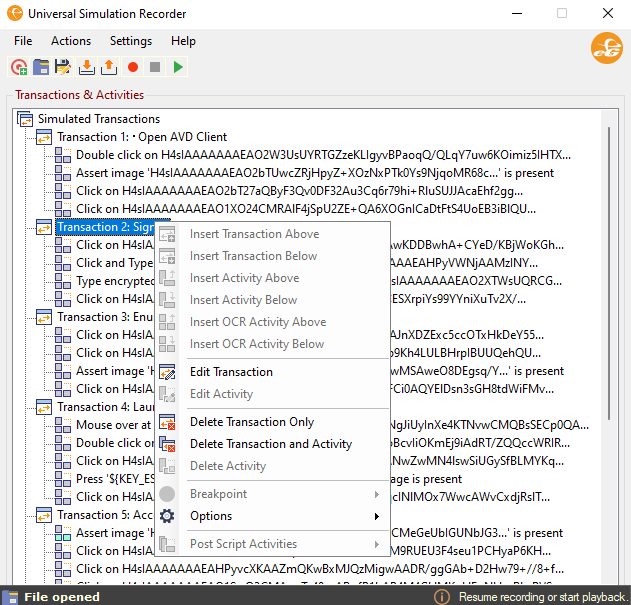Image resolution: width=631 pixels, height=605 pixels.
Task: Select the Simulated Transactions root node
Action: click(x=98, y=119)
